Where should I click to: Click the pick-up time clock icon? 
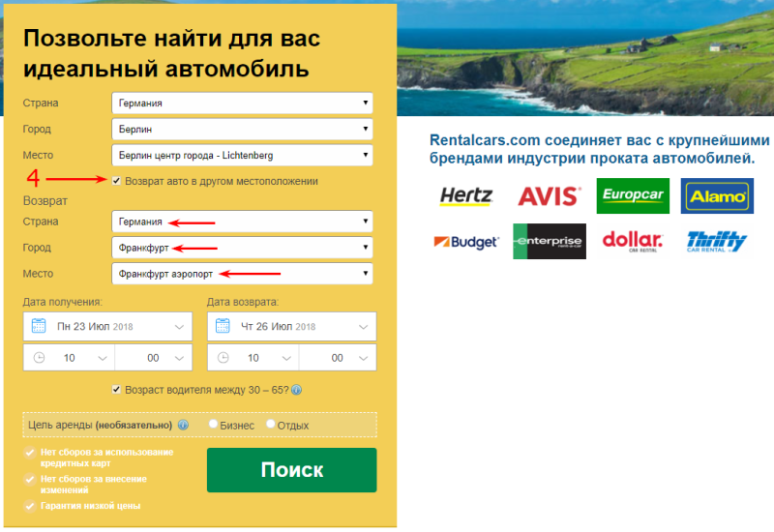pyautogui.click(x=39, y=358)
